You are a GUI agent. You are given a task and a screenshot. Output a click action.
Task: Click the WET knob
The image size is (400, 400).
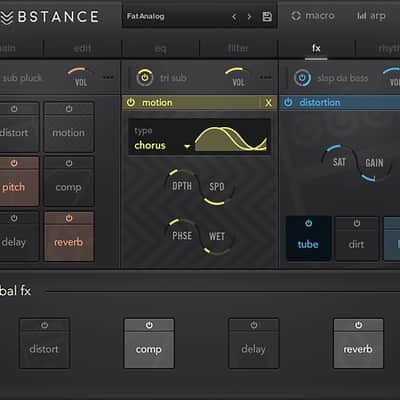(217, 236)
